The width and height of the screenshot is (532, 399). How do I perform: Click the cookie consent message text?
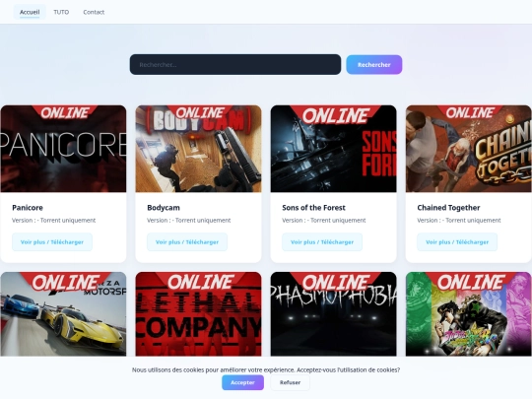coord(266,369)
